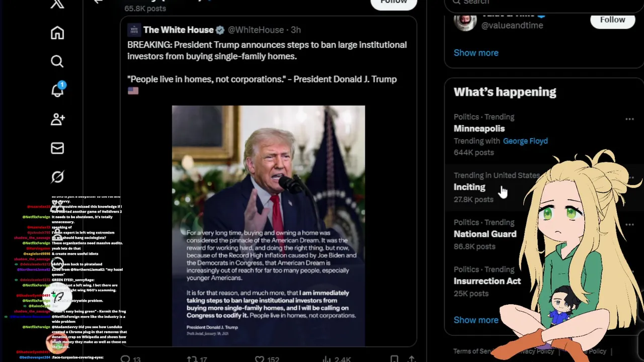
Task: Open more options for National Guard trend
Action: (629, 225)
